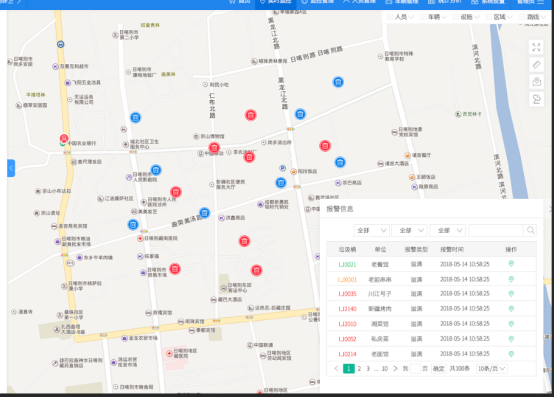Toggle the 人员 checkbox filter
This screenshot has height=397, width=554.
click(x=390, y=17)
